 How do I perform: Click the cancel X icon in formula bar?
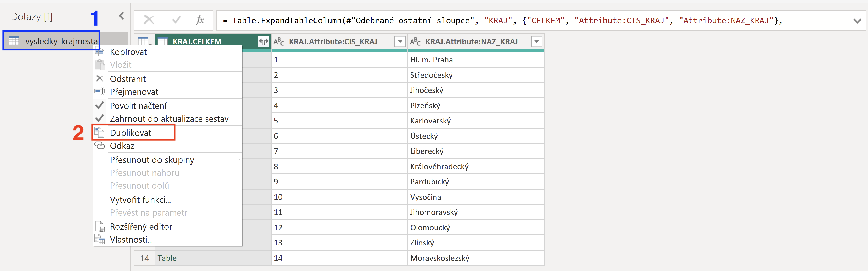click(x=149, y=20)
